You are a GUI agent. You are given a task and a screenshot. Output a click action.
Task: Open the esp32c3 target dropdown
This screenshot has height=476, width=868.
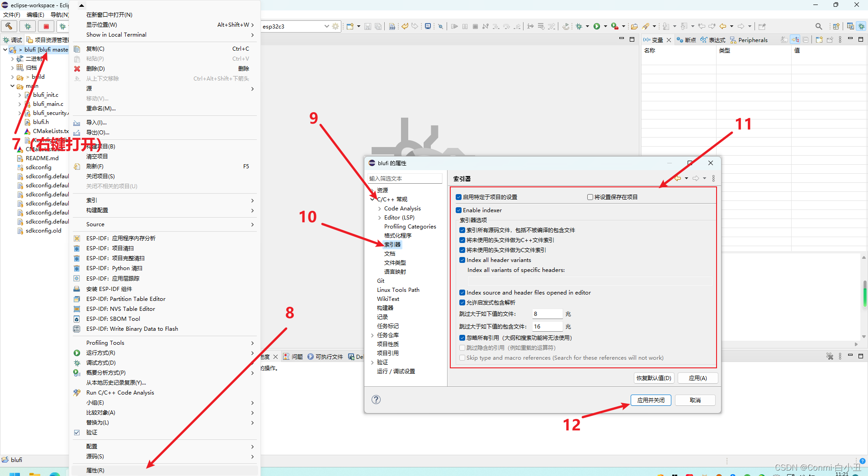point(326,26)
